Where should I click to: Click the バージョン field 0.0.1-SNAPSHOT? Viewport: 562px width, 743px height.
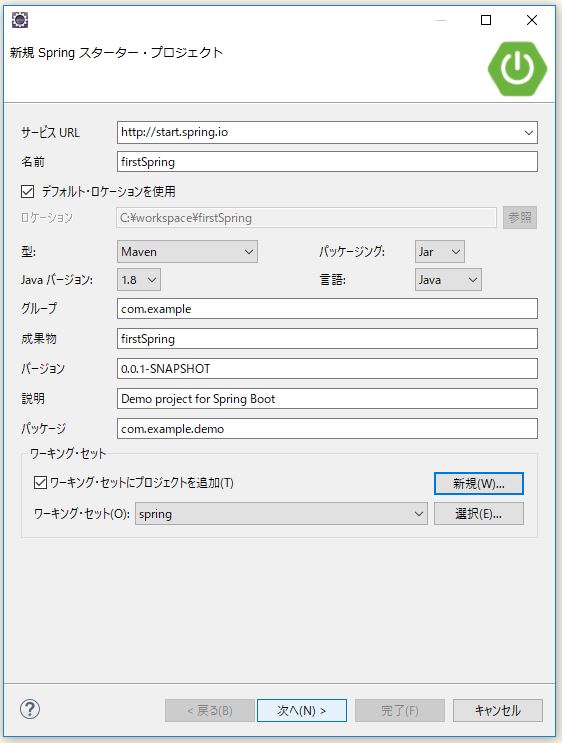click(x=327, y=368)
